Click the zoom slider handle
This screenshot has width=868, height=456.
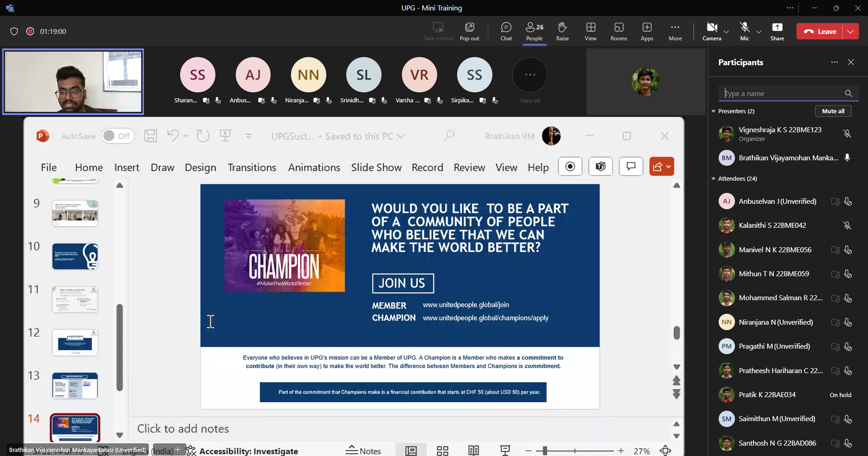545,451
